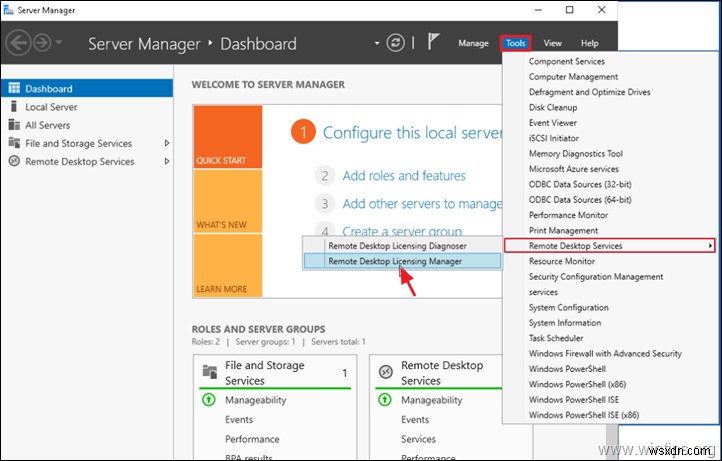Click Add roles and features link
This screenshot has width=722, height=461.
[404, 175]
